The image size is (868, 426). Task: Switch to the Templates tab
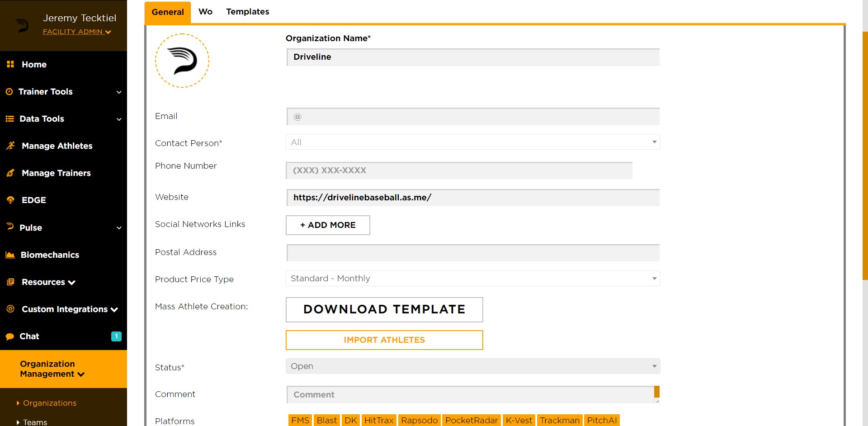(248, 12)
